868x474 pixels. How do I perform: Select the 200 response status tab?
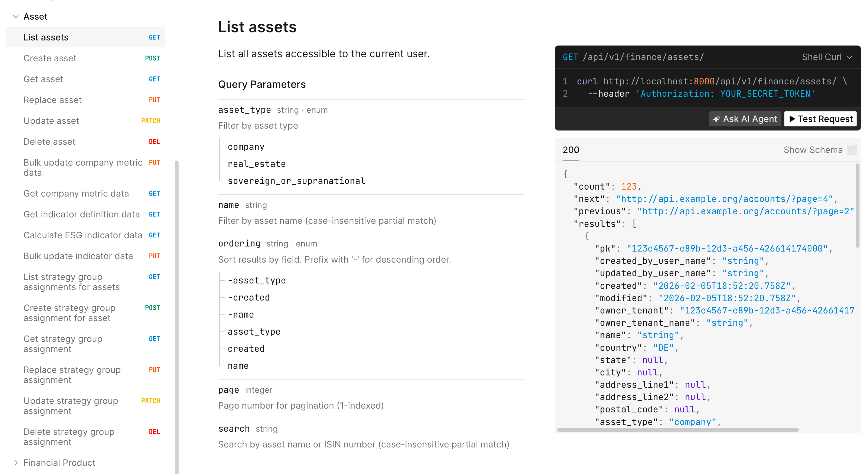(571, 150)
